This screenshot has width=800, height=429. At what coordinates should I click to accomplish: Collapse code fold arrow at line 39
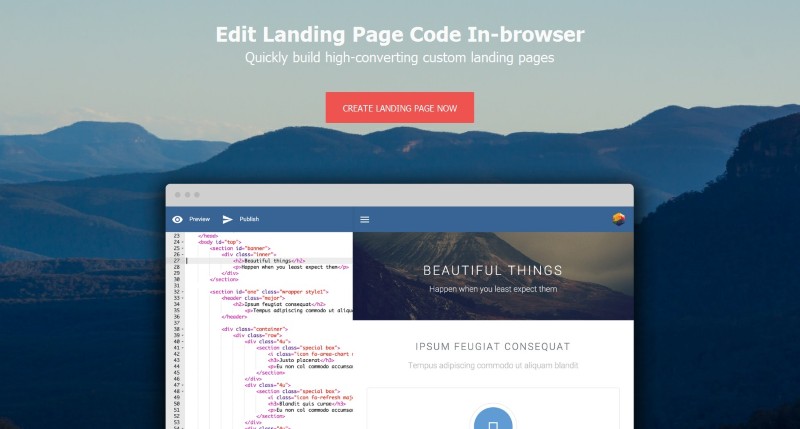point(183,336)
